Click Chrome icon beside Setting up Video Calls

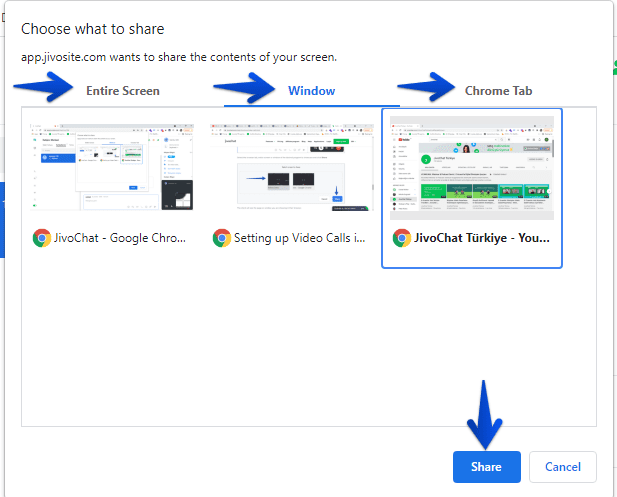click(x=222, y=238)
